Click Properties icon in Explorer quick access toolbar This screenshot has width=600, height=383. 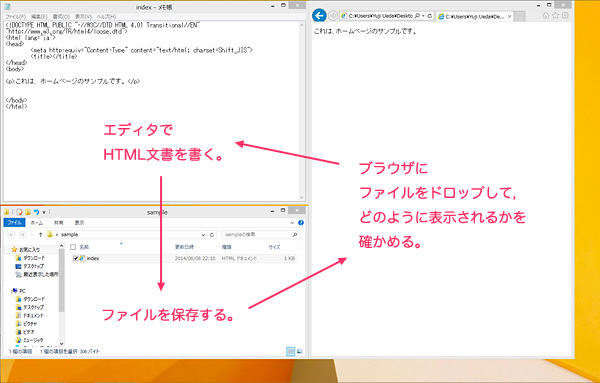[x=19, y=212]
